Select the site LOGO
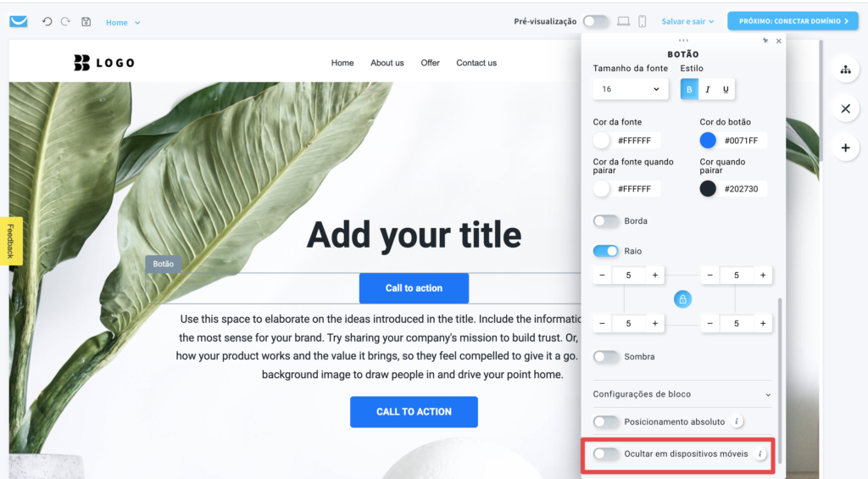 [104, 63]
